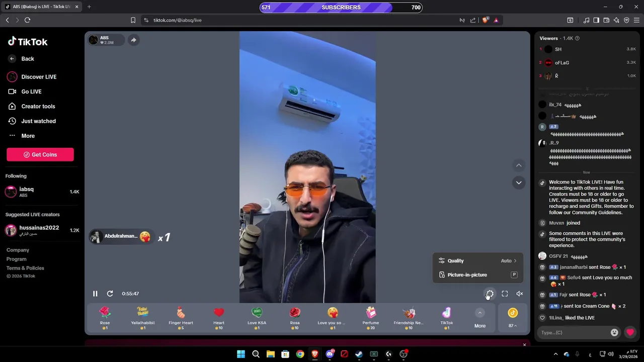Open Viewers info icon
Viewport: 644px width, 362px height.
pos(577,38)
